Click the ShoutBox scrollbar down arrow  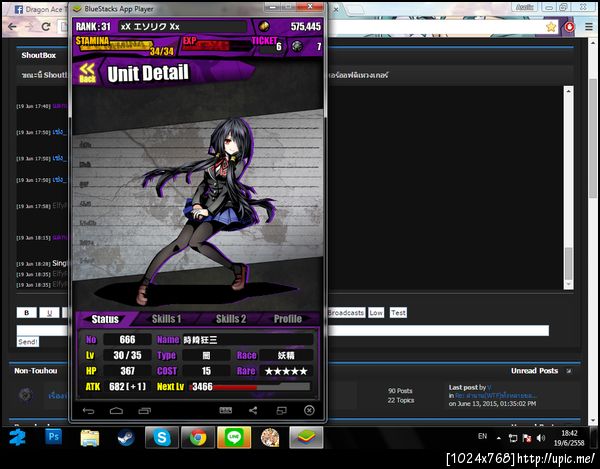pyautogui.click(x=568, y=284)
